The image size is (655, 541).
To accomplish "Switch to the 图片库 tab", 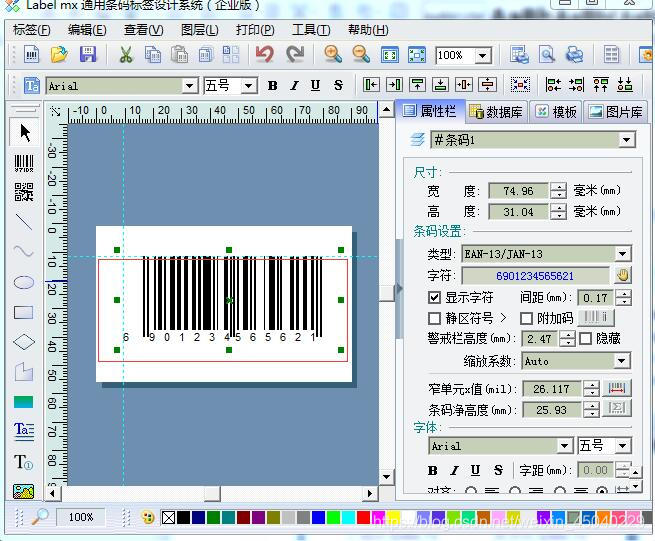I will click(616, 112).
